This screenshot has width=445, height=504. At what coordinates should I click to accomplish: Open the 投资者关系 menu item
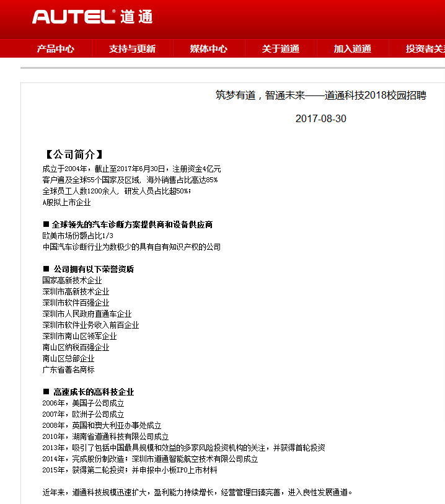(425, 49)
